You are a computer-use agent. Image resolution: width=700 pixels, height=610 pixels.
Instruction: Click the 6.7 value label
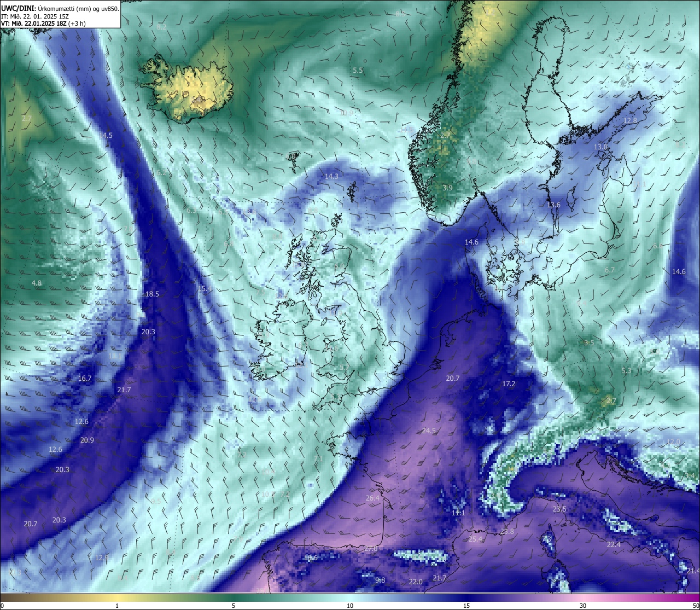610,270
